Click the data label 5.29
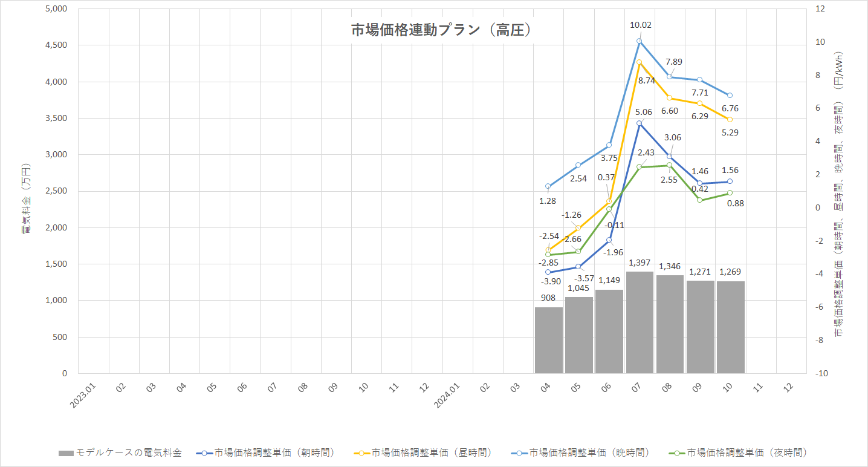Image resolution: width=868 pixels, height=467 pixels. click(x=730, y=132)
